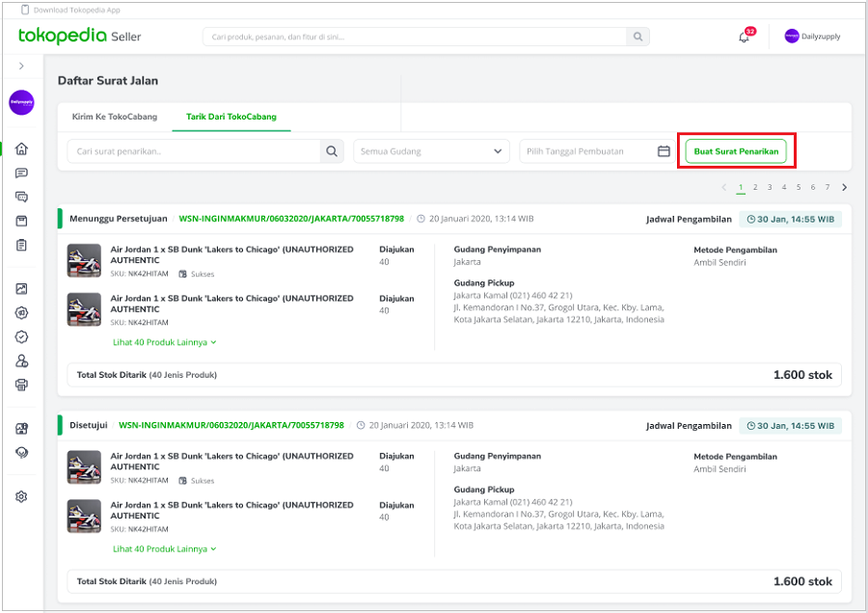Open the Orders clipboard icon in sidebar

point(21,245)
